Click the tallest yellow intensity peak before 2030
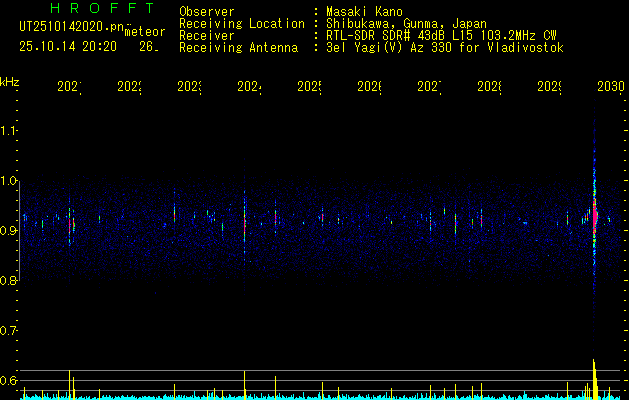The width and height of the screenshot is (629, 400). (594, 378)
